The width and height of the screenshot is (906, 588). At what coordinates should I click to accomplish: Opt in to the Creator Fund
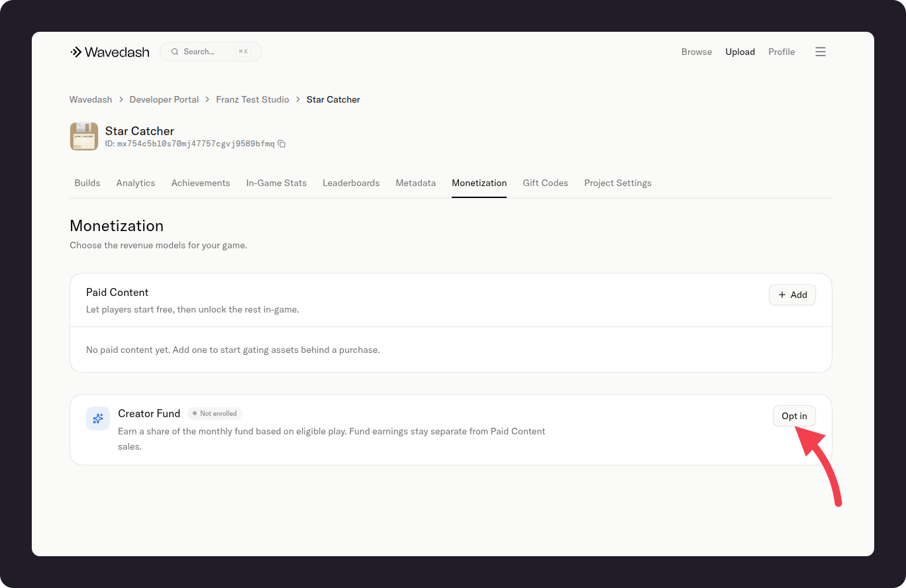click(794, 416)
